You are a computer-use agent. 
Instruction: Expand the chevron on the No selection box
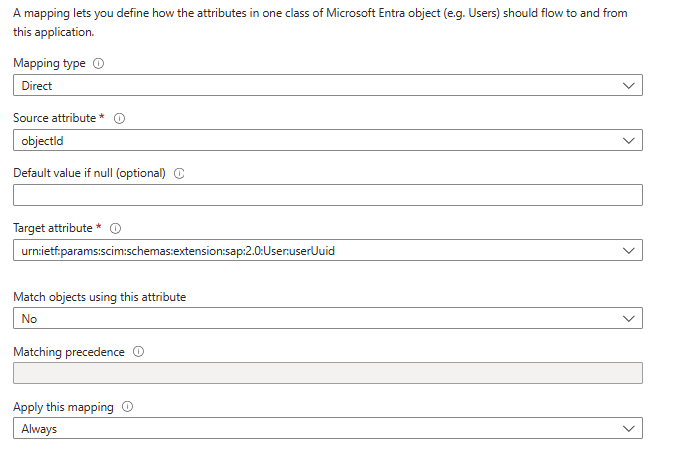pos(628,319)
